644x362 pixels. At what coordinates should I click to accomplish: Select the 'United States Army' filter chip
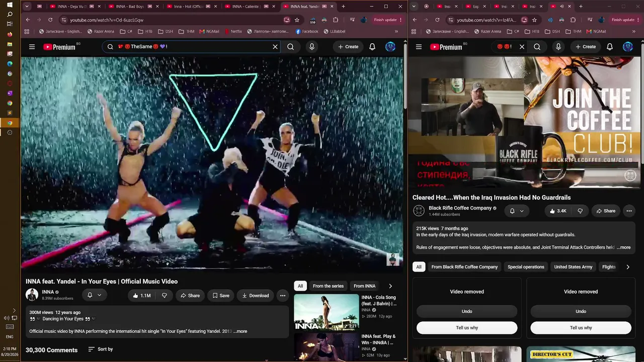pos(573,267)
